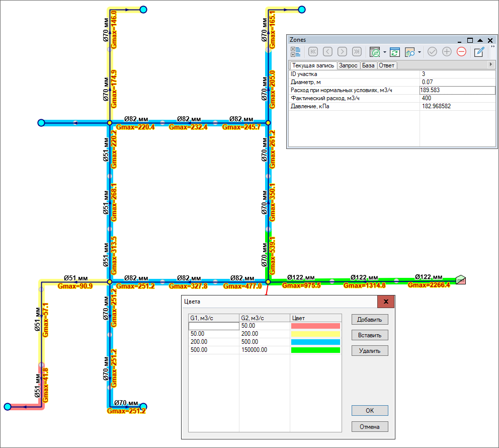Image resolution: width=499 pixels, height=448 pixels.
Task: Go to previous record in Zones toolbar
Action: pos(327,51)
